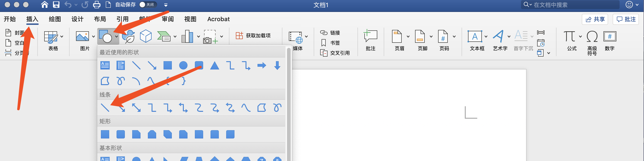Click the screenshot camera icon
The image size is (644, 161).
tap(210, 37)
